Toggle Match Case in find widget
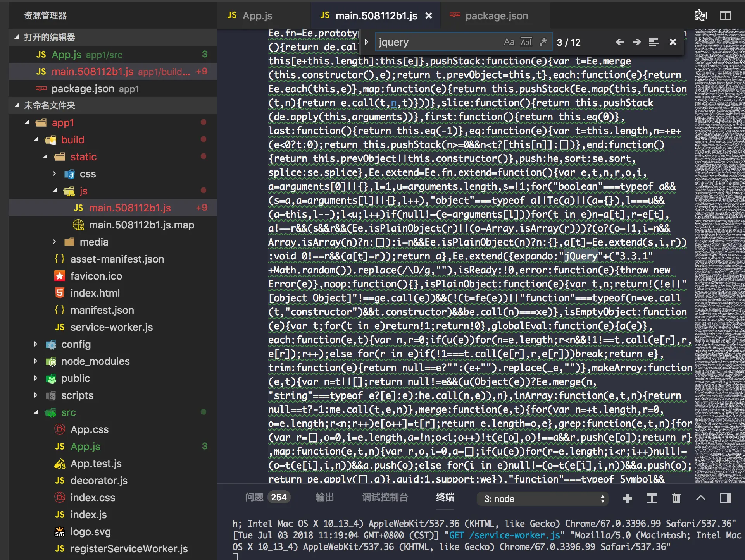The height and width of the screenshot is (560, 745). coord(509,42)
